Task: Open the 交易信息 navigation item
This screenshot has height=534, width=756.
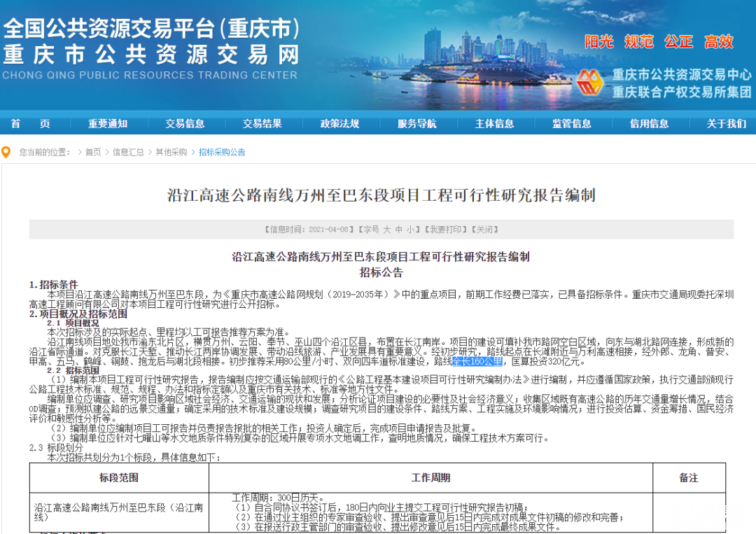Action: point(185,124)
